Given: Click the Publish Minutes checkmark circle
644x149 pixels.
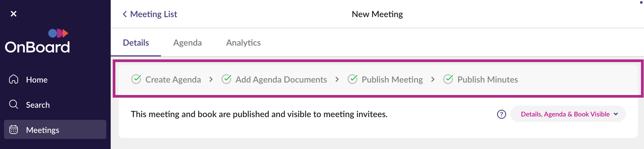Looking at the screenshot, I should 448,79.
